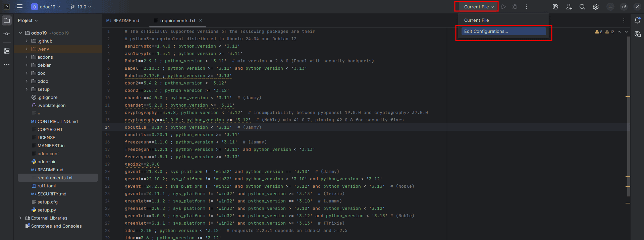Click the Babel==2.17.0 requirement line

click(x=178, y=76)
